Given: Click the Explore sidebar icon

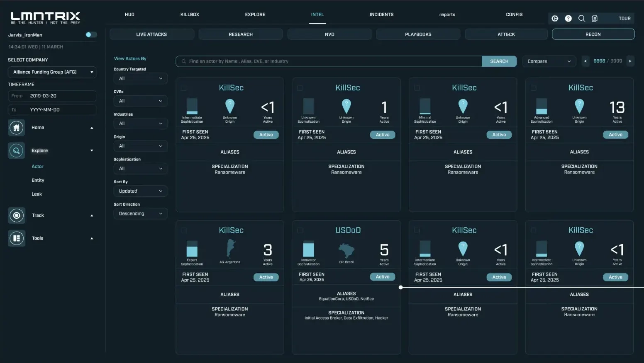Looking at the screenshot, I should (17, 150).
